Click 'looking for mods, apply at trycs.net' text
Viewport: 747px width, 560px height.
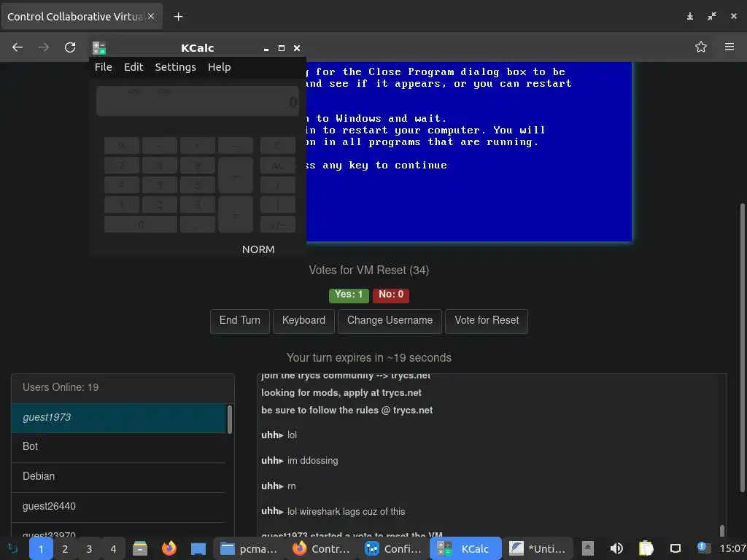(341, 393)
